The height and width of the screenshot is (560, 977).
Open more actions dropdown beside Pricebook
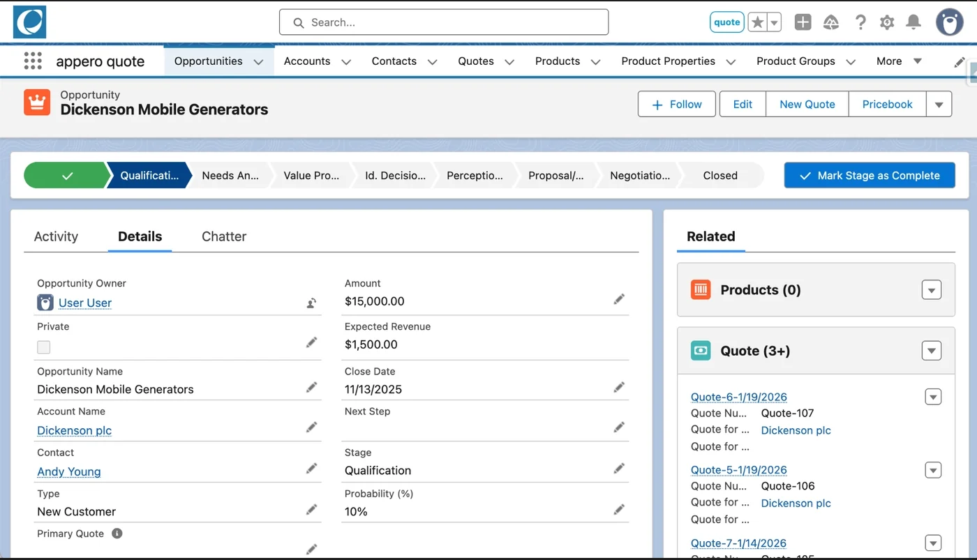coord(939,105)
